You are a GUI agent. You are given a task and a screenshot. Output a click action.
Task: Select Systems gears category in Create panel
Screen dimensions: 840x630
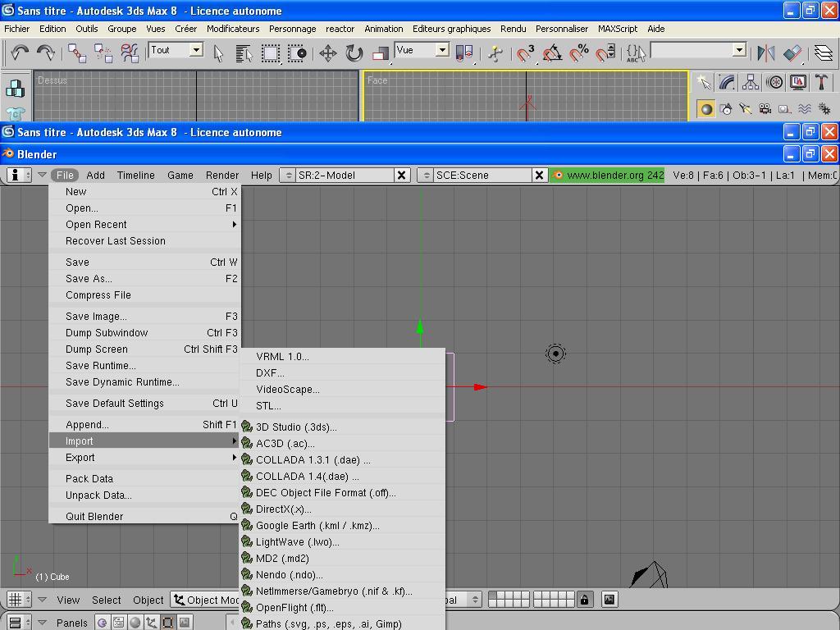tap(824, 109)
